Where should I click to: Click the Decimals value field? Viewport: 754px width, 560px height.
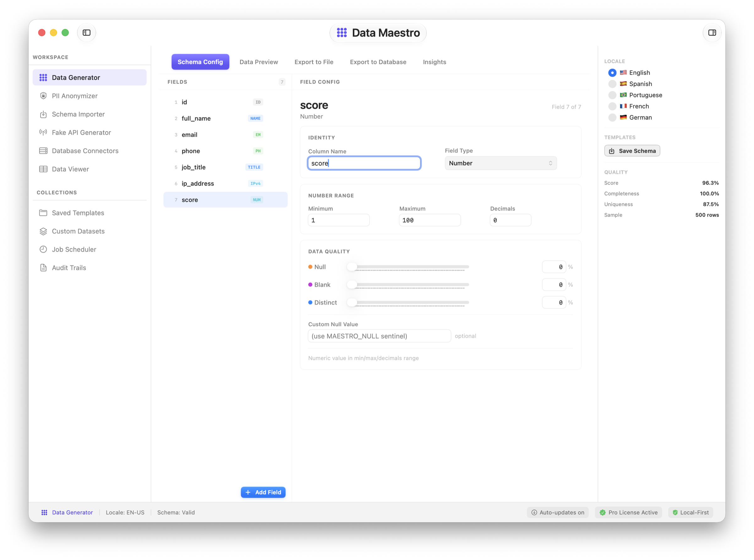pos(510,220)
